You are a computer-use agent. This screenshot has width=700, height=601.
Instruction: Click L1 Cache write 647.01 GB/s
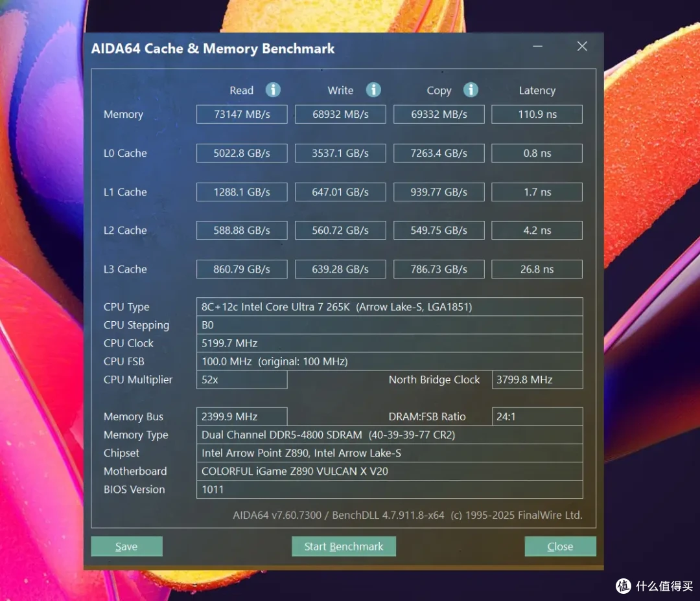(x=341, y=192)
